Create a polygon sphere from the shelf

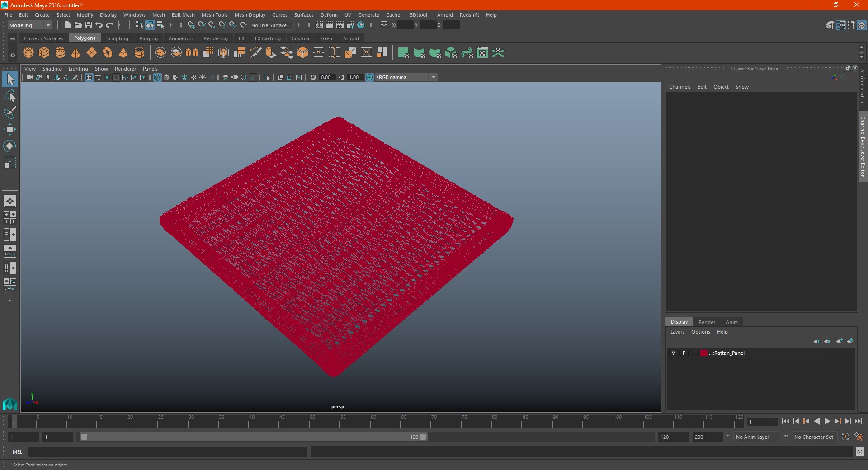[x=28, y=53]
